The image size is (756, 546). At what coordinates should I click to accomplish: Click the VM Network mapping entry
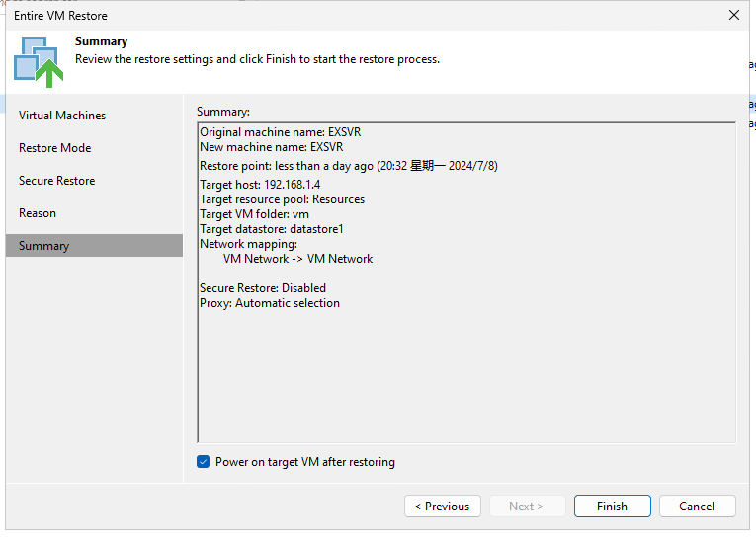(298, 259)
